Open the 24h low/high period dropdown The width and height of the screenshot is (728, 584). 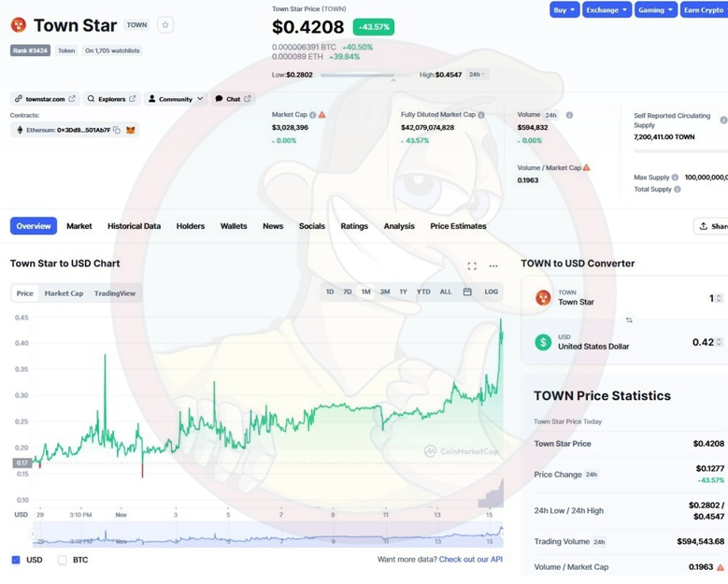477,74
